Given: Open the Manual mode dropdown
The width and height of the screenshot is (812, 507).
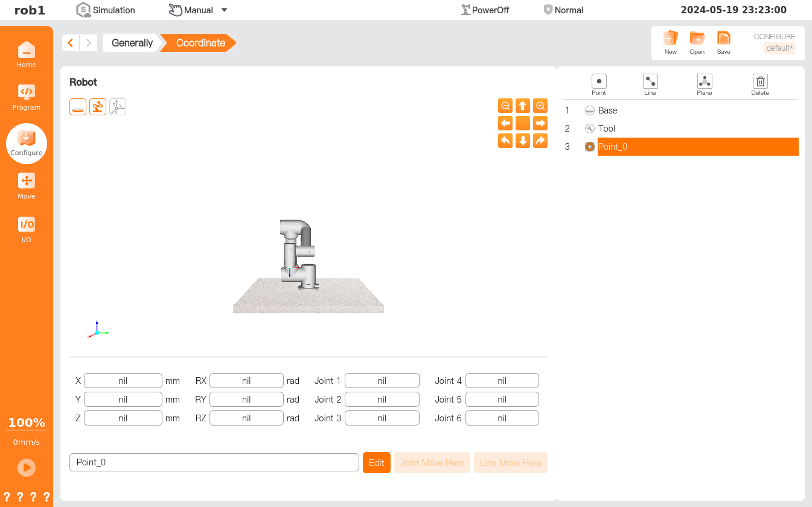Looking at the screenshot, I should coord(225,10).
